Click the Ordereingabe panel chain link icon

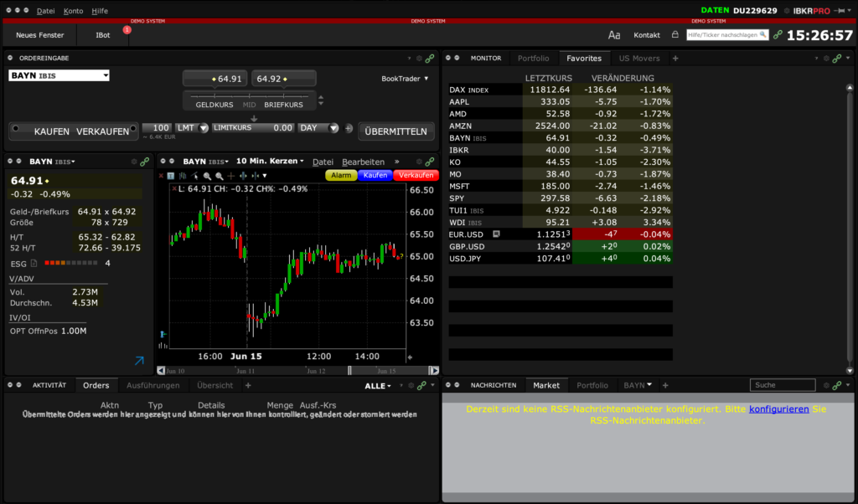coord(430,58)
